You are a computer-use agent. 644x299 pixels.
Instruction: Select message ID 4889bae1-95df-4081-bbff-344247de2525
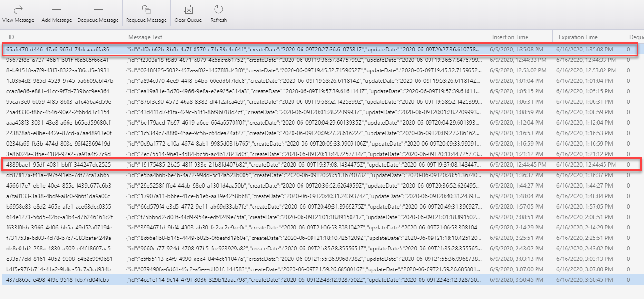[x=59, y=165]
